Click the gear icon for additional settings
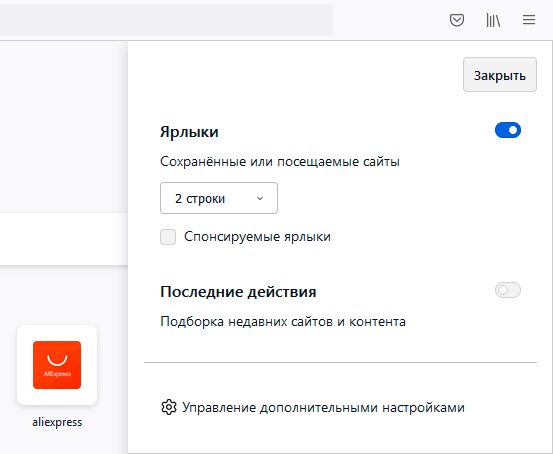The height and width of the screenshot is (454, 553). click(x=169, y=407)
